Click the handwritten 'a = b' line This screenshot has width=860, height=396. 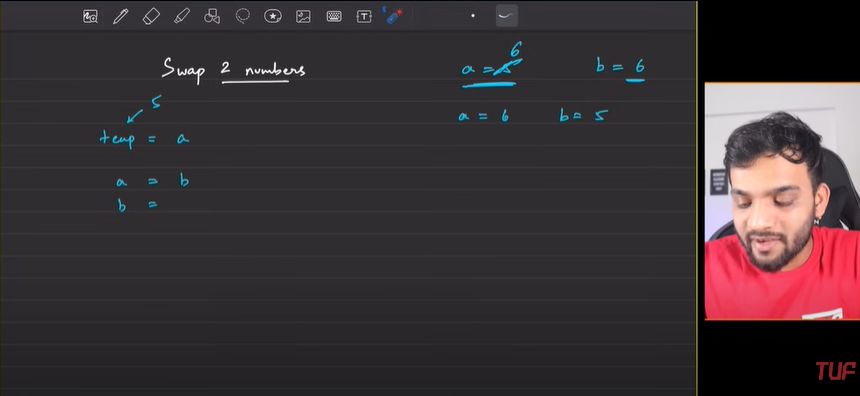tap(152, 181)
